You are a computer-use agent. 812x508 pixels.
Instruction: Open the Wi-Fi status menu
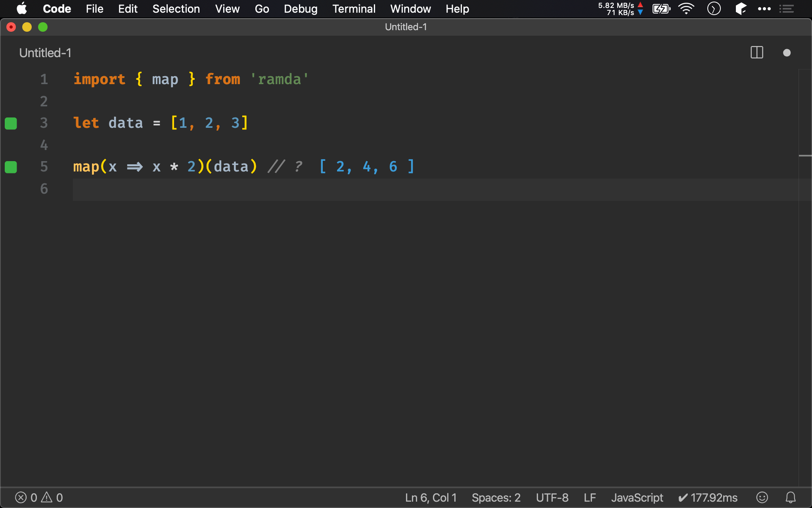(686, 9)
